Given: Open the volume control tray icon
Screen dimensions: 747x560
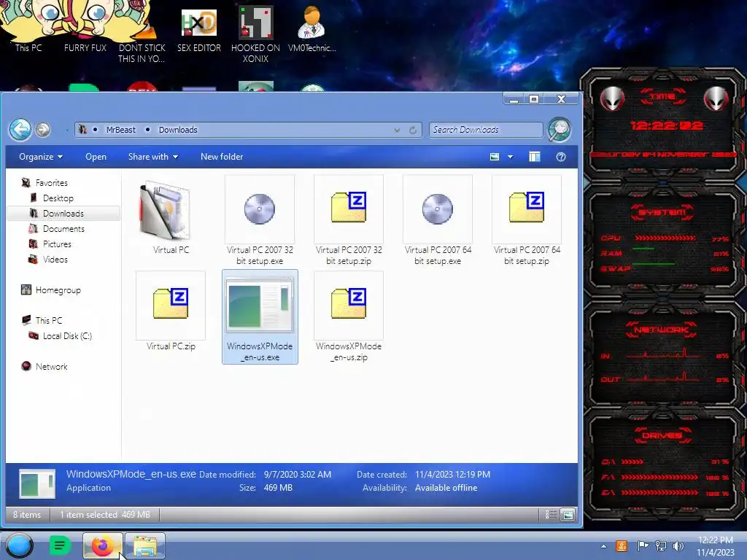Looking at the screenshot, I should click(x=678, y=546).
